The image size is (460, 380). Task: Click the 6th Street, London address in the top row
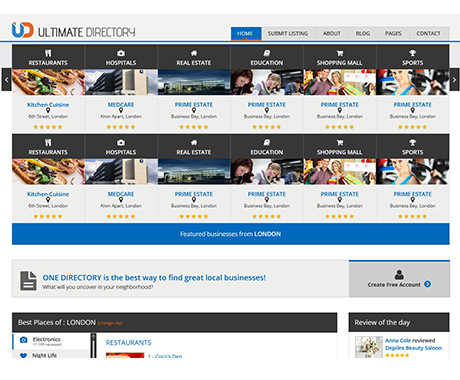point(48,116)
